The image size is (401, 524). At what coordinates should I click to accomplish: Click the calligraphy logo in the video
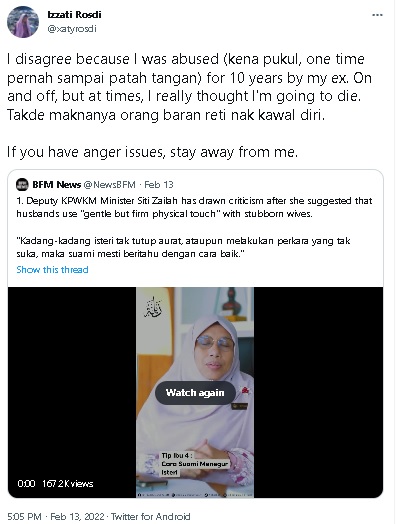click(x=153, y=307)
